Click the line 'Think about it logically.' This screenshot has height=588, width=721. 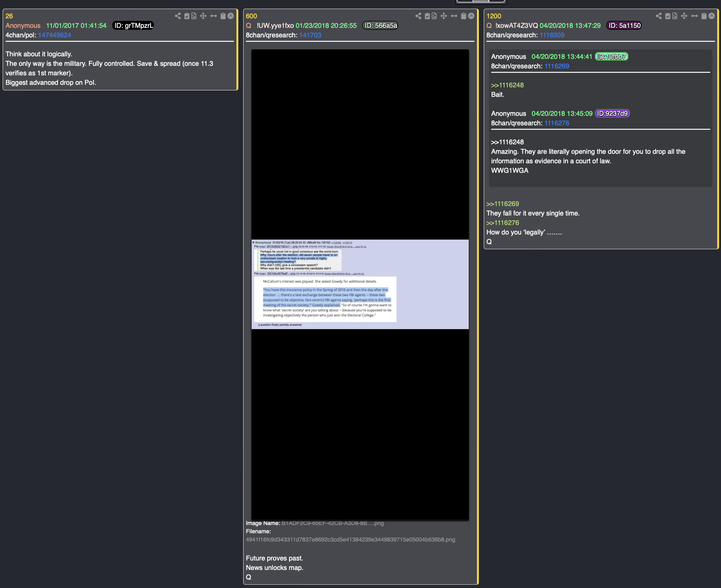(x=39, y=54)
